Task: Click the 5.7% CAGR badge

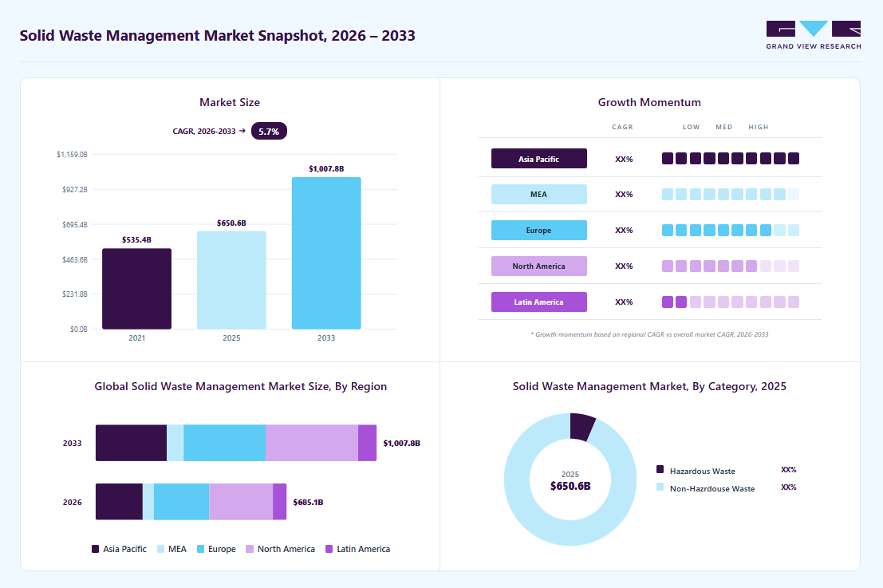Action: pyautogui.click(x=269, y=131)
